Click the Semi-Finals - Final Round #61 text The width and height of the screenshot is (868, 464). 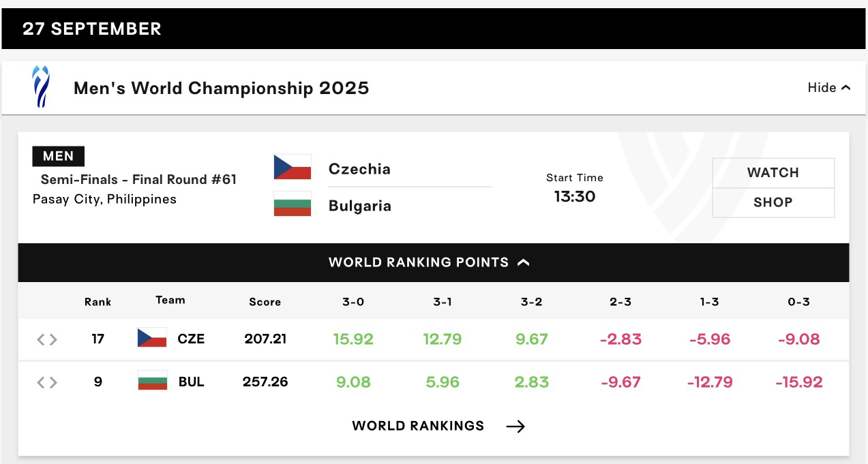click(138, 179)
